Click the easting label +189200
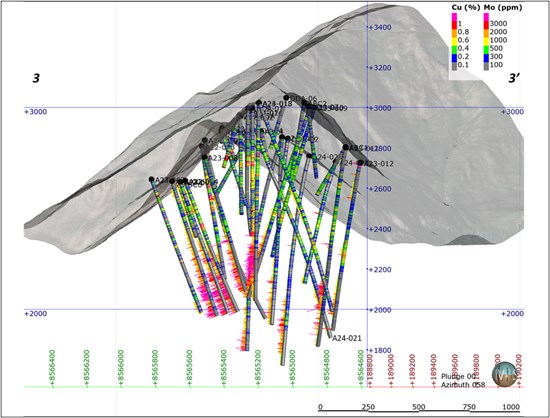 pos(413,370)
